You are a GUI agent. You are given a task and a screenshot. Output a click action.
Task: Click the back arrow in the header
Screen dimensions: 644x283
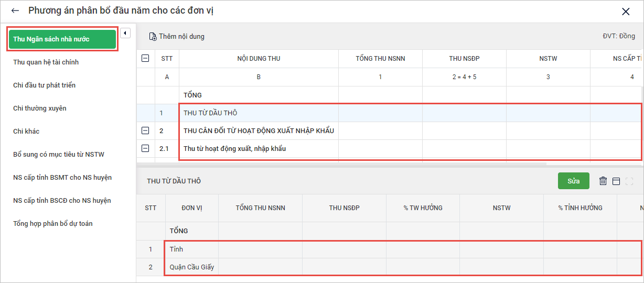tap(15, 11)
